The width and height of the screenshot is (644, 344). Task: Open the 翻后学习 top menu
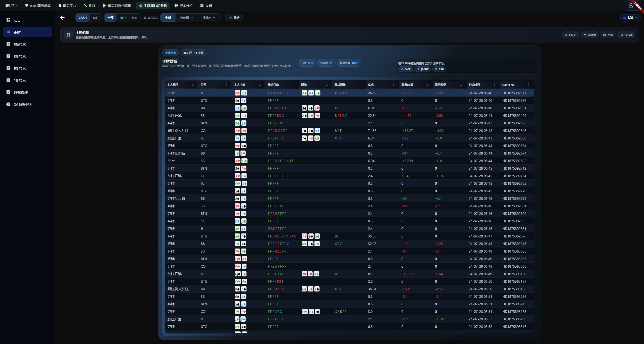67,6
